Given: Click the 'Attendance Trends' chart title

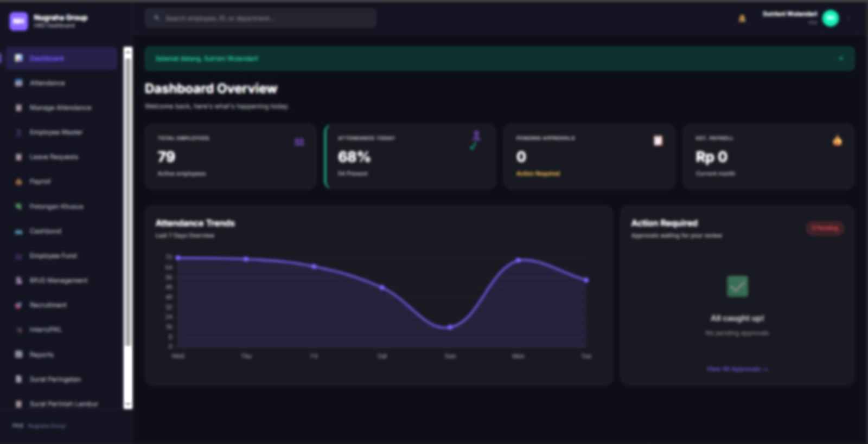Looking at the screenshot, I should tap(195, 223).
